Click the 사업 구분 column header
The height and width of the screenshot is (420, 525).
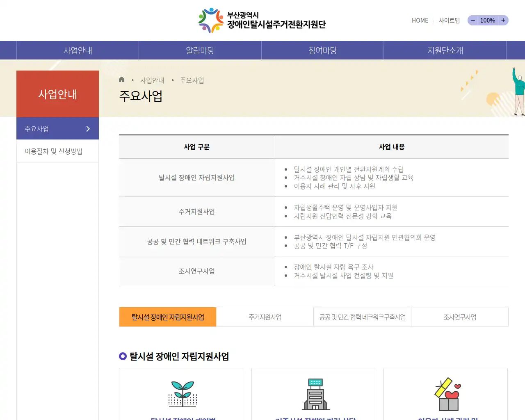point(197,147)
